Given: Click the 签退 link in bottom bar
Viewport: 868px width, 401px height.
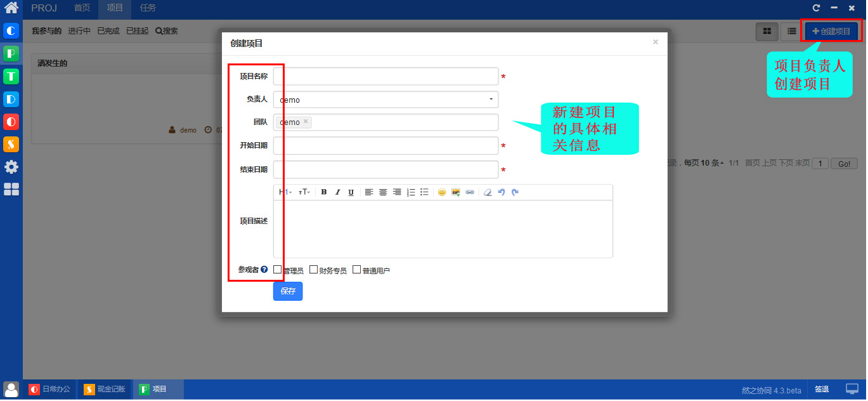Looking at the screenshot, I should tap(822, 390).
